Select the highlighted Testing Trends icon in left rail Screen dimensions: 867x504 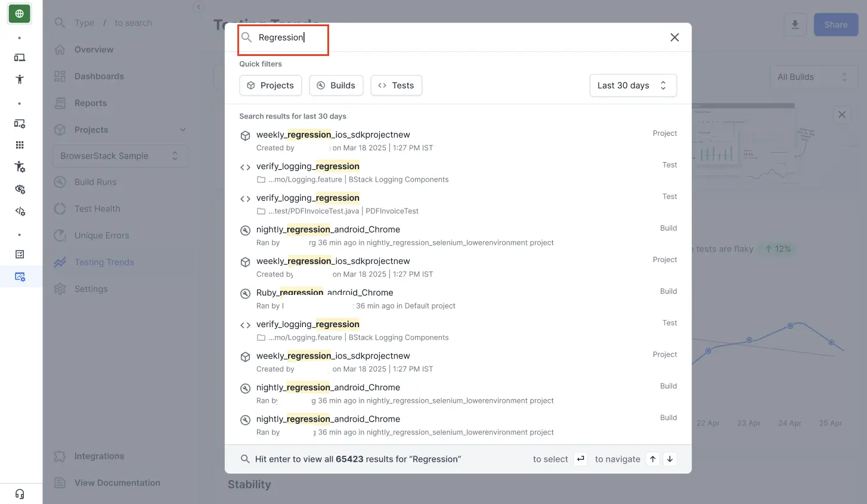pyautogui.click(x=20, y=276)
